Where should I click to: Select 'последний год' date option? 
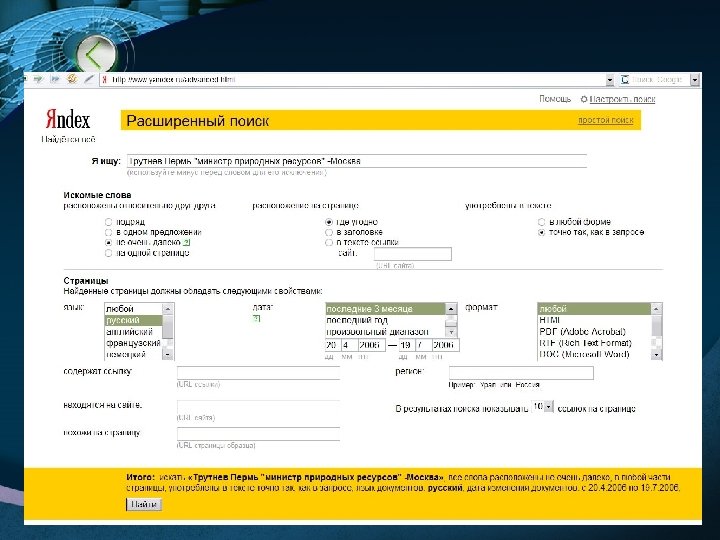click(386, 320)
